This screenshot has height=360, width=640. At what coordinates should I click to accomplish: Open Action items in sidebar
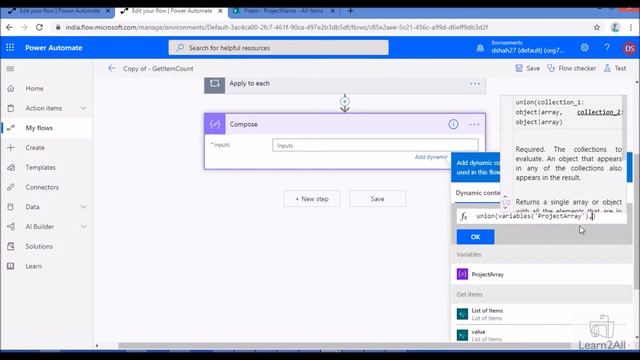(x=43, y=108)
